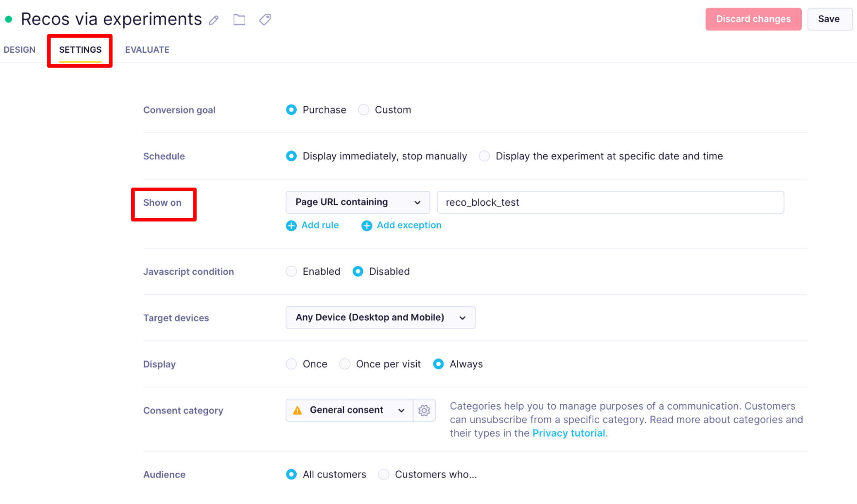Click the reco_block_test URL input field
857x504 pixels.
pos(610,202)
